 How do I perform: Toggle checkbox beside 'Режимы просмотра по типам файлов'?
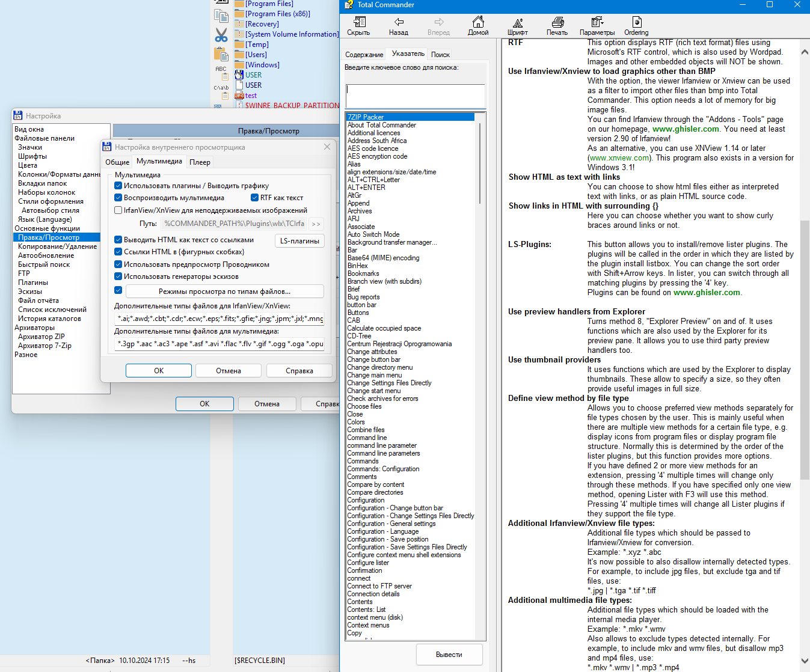pyautogui.click(x=118, y=290)
